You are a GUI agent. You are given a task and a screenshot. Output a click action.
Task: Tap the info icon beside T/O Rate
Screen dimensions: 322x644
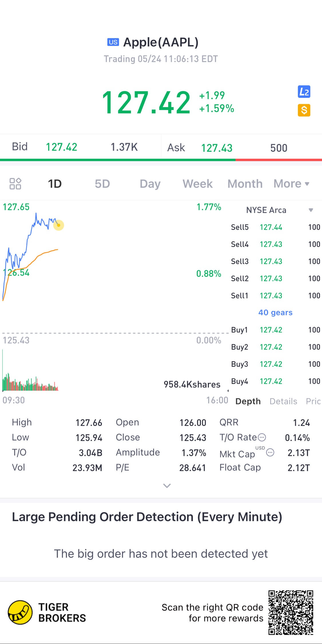tap(262, 438)
